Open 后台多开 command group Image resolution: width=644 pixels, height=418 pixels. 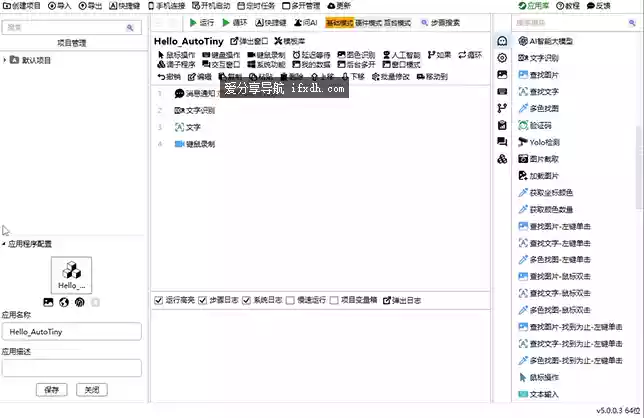[356, 64]
